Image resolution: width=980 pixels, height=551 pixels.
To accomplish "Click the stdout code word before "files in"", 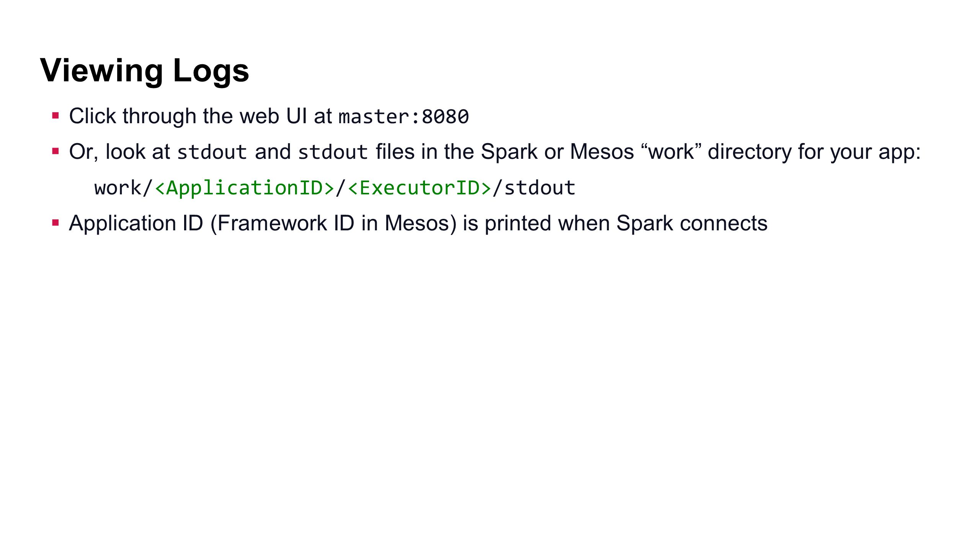I will 333,152.
